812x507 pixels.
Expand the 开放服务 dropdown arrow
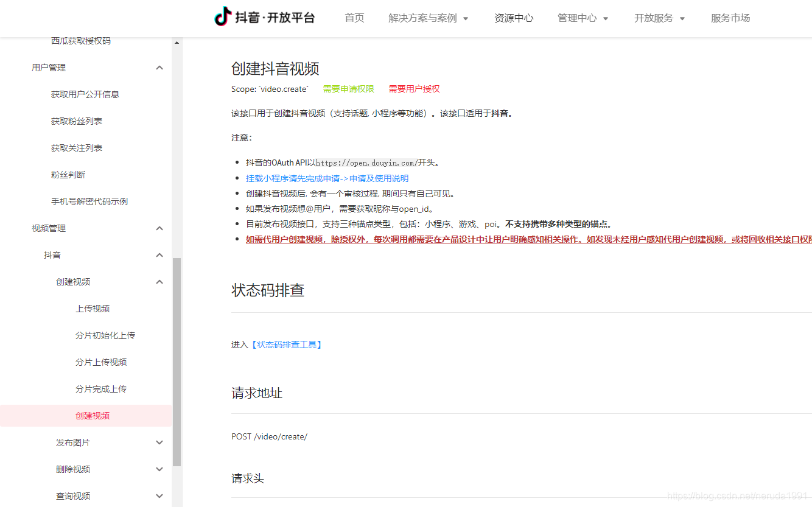click(x=682, y=19)
